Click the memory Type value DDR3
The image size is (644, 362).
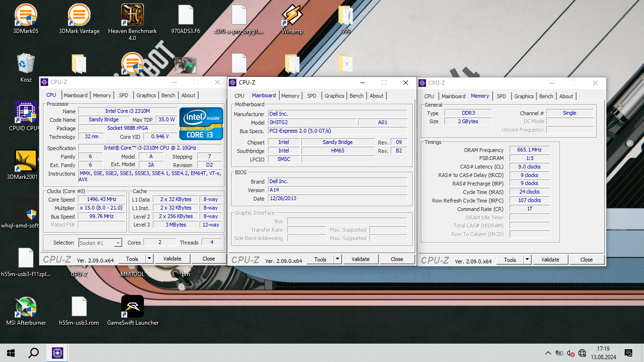point(468,113)
